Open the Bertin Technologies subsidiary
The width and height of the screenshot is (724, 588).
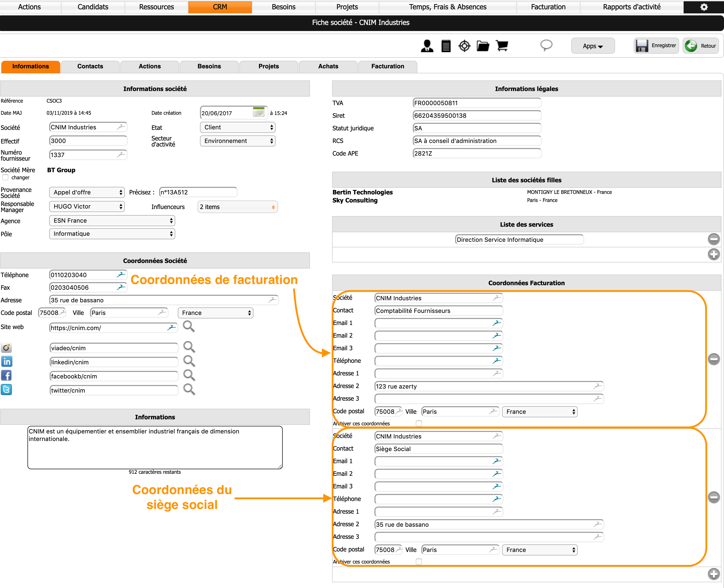(x=363, y=192)
